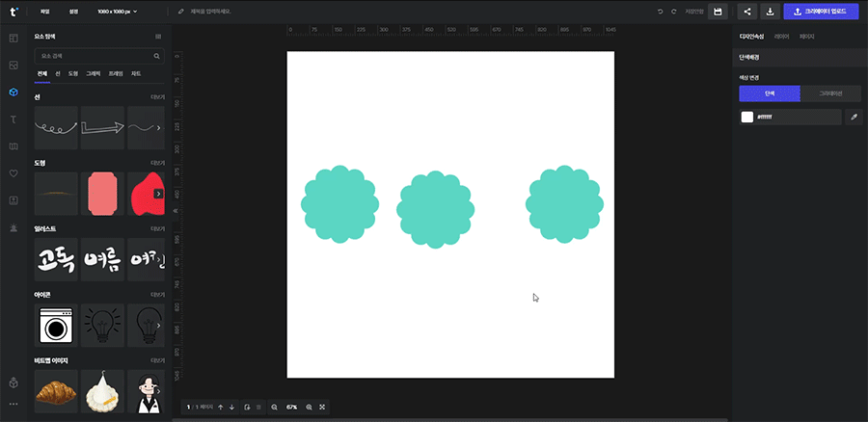Select the 도형 category tab
The width and height of the screenshot is (868, 422).
coord(73,73)
